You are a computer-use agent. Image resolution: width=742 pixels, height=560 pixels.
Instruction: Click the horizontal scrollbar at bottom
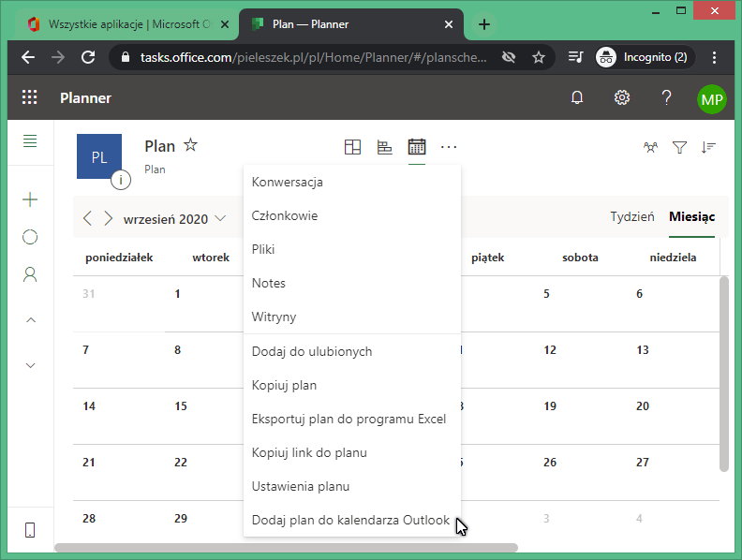click(x=287, y=548)
